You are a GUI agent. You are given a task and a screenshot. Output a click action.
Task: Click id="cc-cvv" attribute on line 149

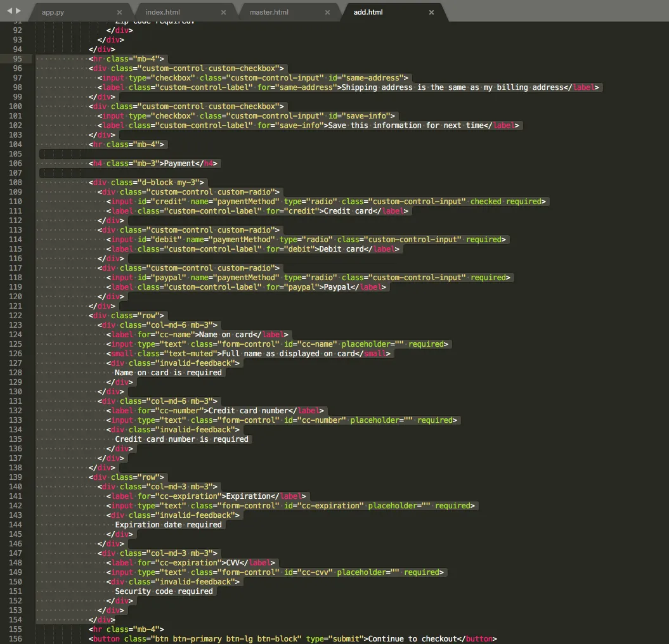pos(308,572)
